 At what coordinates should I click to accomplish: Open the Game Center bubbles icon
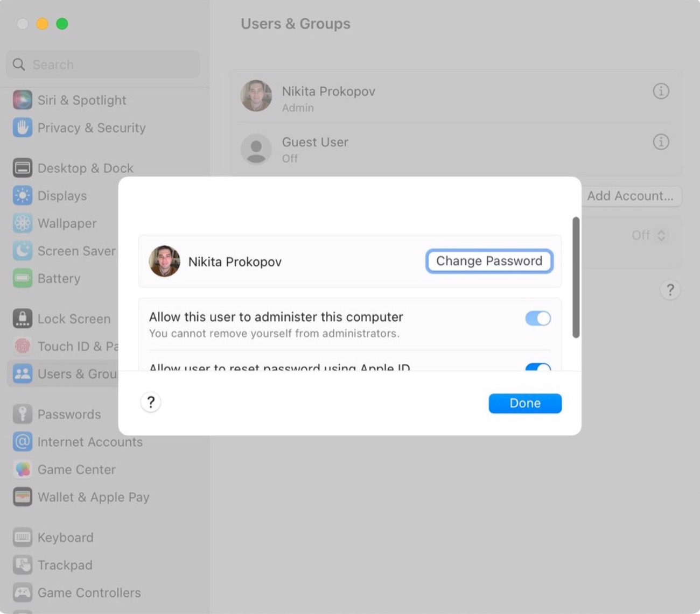click(22, 469)
